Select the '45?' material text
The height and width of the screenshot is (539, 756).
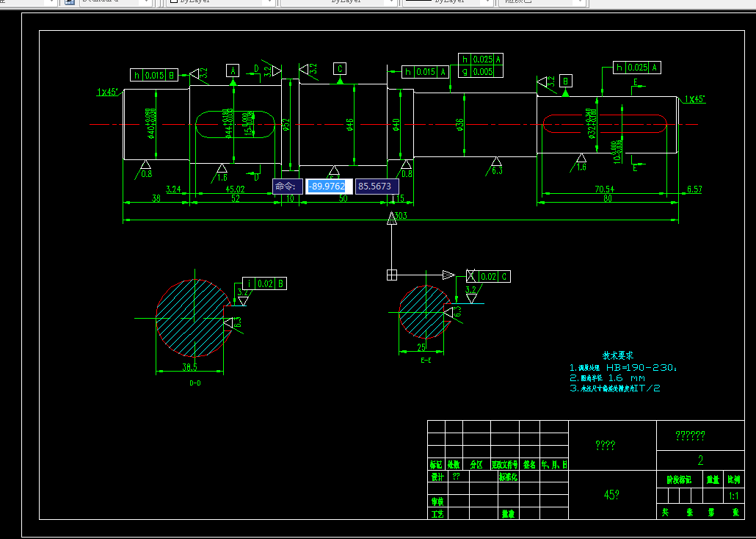tap(611, 495)
